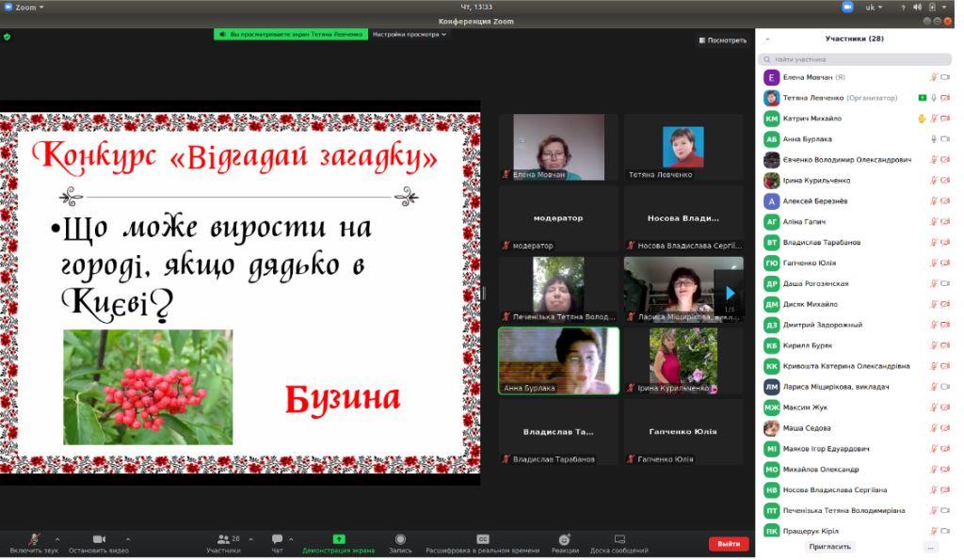The height and width of the screenshot is (560, 964).
Task: Focus the Найти участника search field
Action: click(x=855, y=59)
